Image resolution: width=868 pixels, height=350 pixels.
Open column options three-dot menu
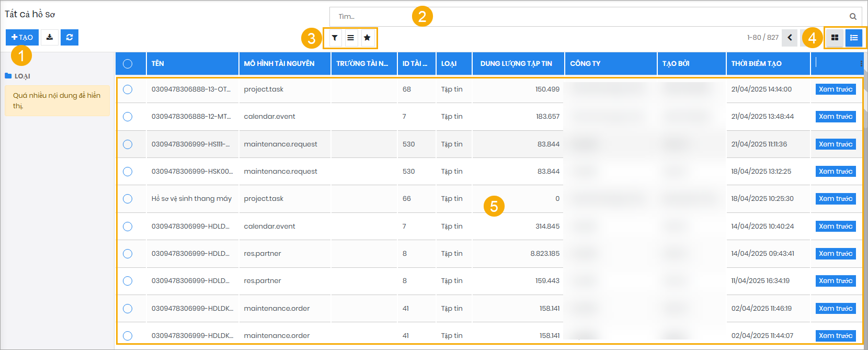point(861,63)
